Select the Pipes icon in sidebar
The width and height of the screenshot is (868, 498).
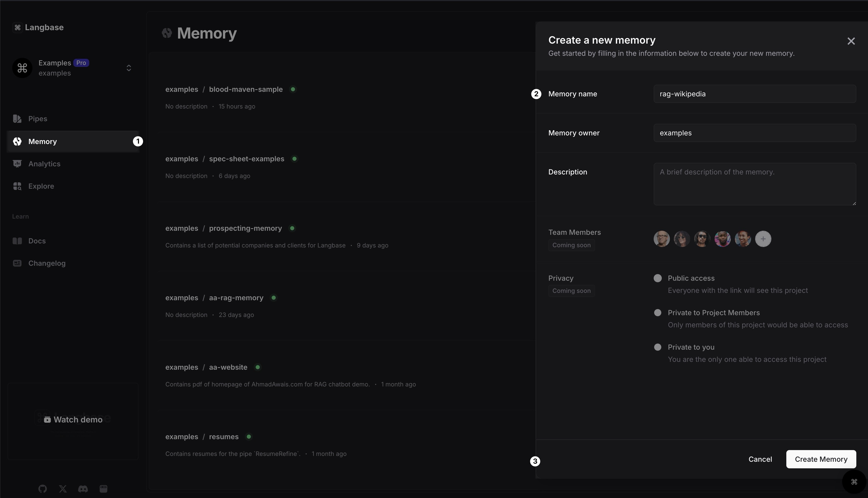click(17, 119)
